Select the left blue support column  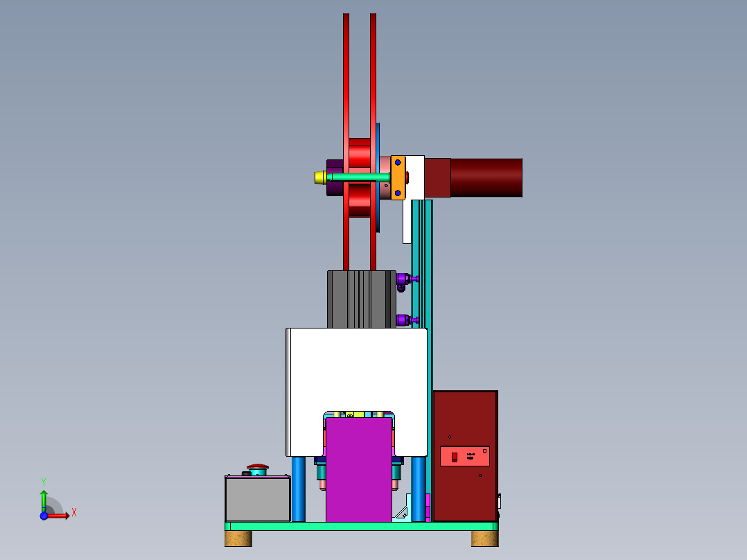[x=298, y=489]
